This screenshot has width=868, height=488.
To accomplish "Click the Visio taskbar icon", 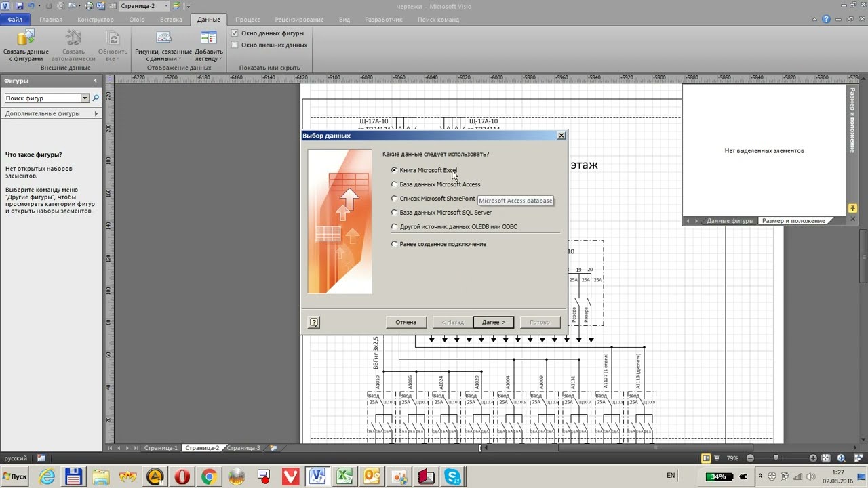I will pos(318,476).
